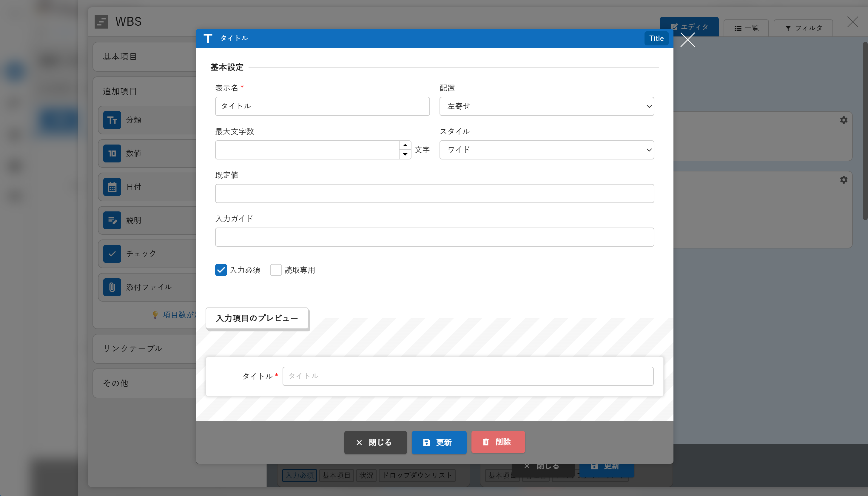Click the 入力必須 tag at bottom
The width and height of the screenshot is (868, 496).
[300, 475]
